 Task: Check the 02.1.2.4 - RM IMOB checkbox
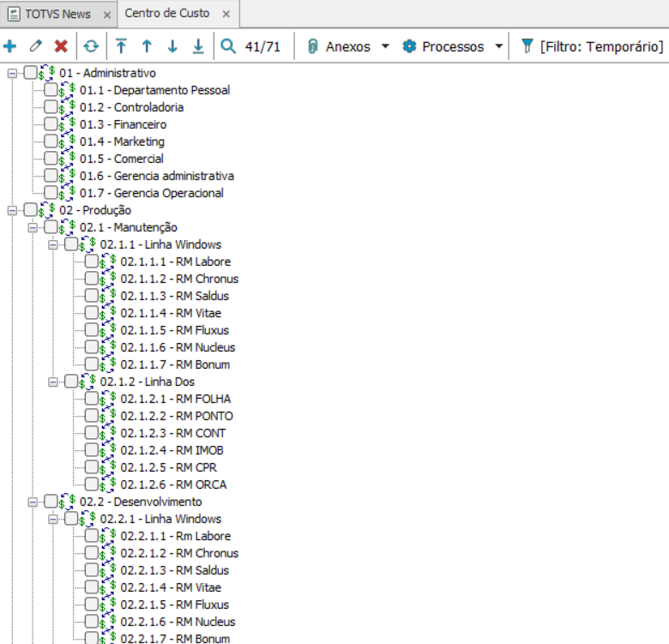92,449
